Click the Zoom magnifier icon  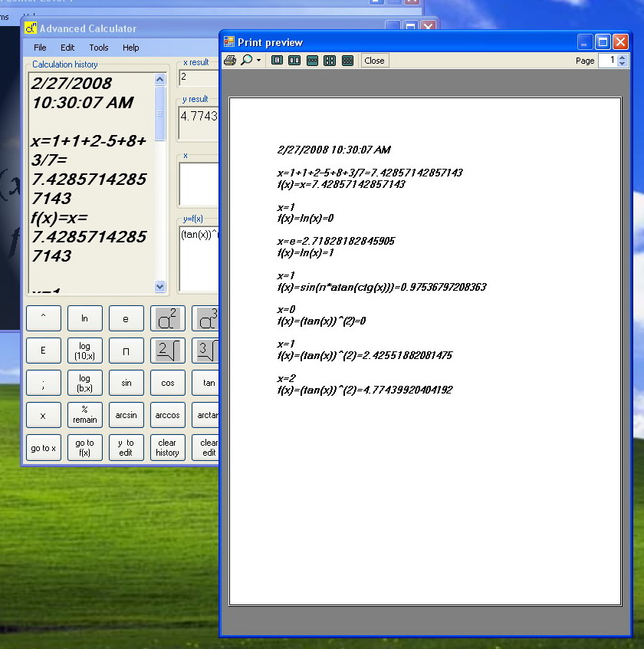pos(247,61)
